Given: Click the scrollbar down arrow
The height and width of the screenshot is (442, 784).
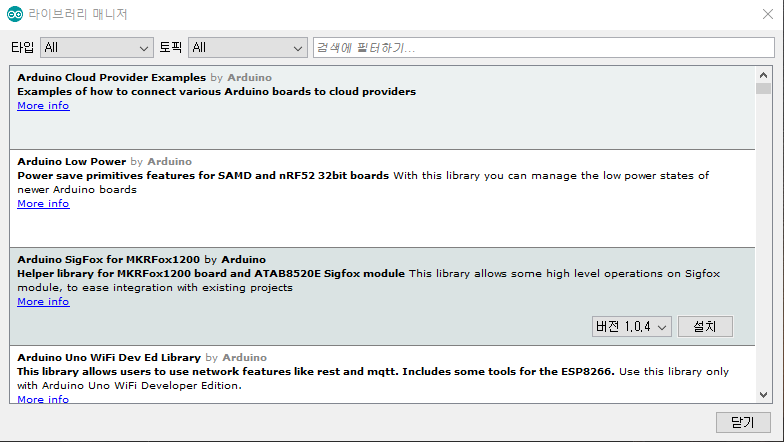Looking at the screenshot, I should pyautogui.click(x=763, y=394).
